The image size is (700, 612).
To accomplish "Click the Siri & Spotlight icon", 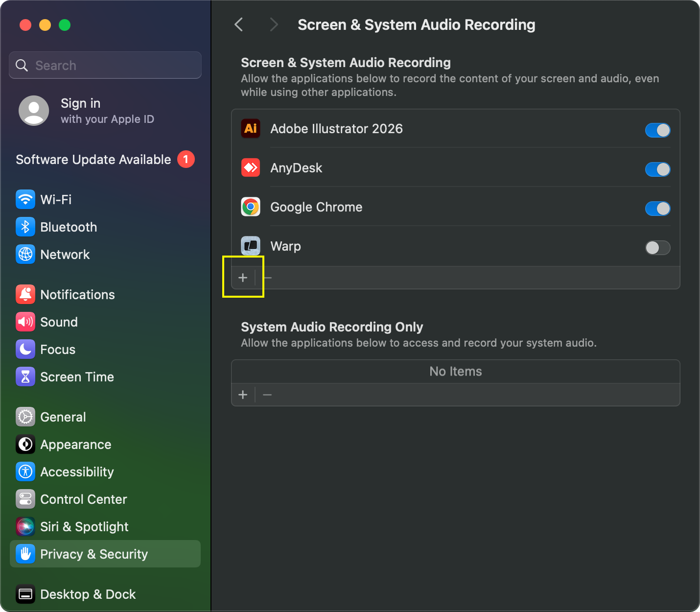I will [x=25, y=526].
